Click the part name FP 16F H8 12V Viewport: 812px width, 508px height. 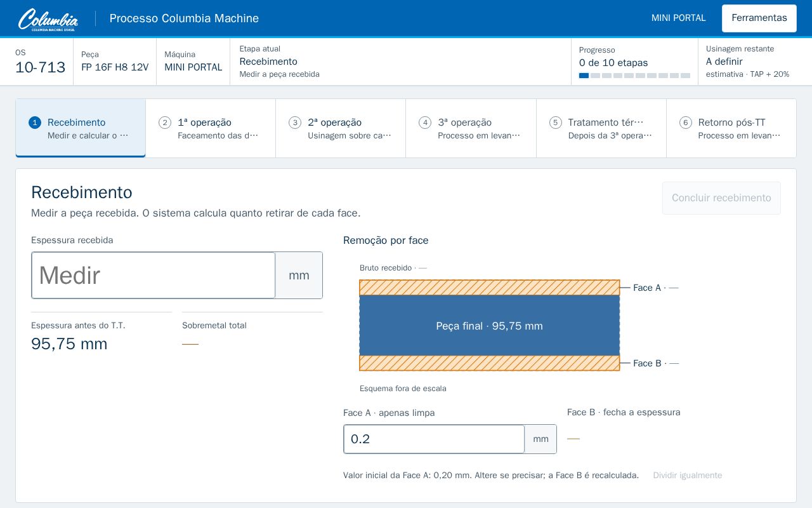coord(115,67)
